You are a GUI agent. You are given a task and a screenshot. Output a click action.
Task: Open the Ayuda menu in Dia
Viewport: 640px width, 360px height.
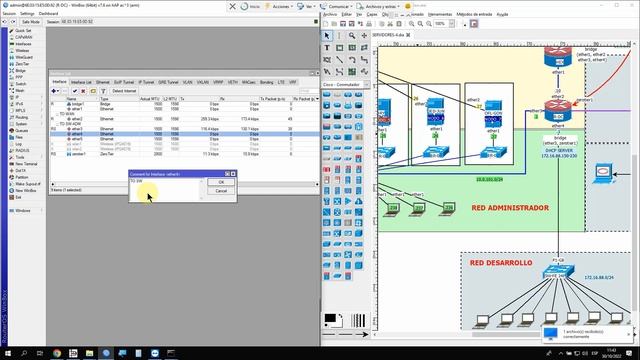[x=502, y=14]
